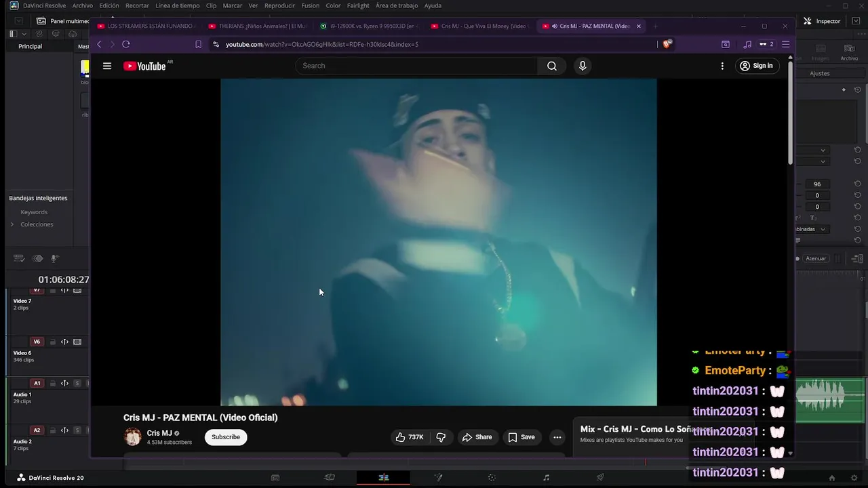Image resolution: width=868 pixels, height=488 pixels.
Task: Start voice search with the microphone icon
Action: pos(583,66)
